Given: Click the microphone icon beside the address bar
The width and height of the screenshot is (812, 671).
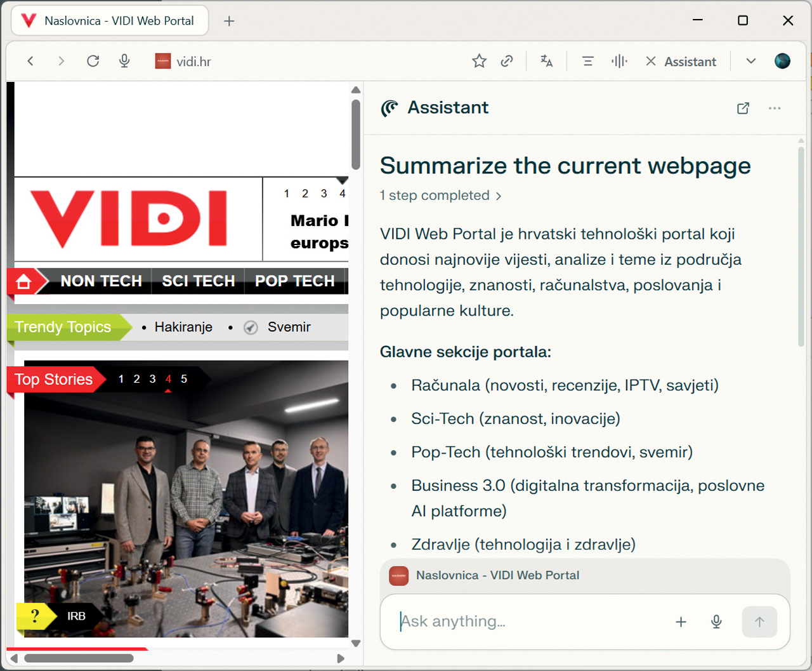Looking at the screenshot, I should coord(124,61).
